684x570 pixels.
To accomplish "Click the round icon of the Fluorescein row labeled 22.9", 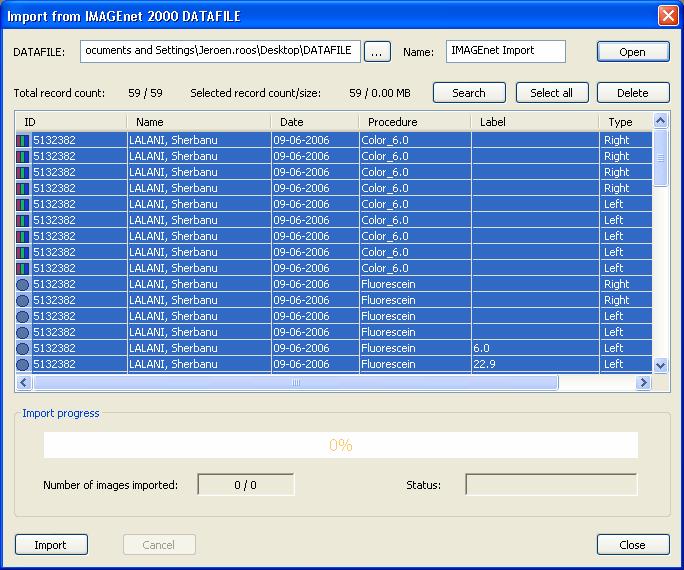I will [x=23, y=365].
